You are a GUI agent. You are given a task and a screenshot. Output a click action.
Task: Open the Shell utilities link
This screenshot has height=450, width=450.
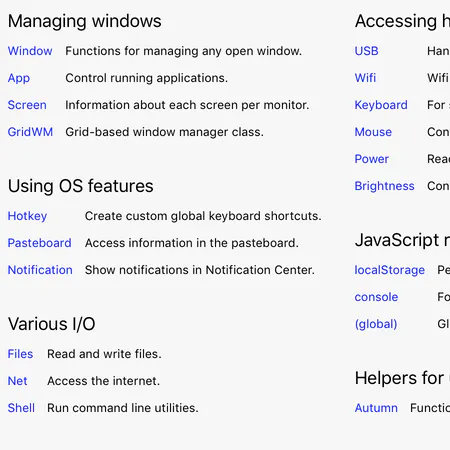pos(21,408)
